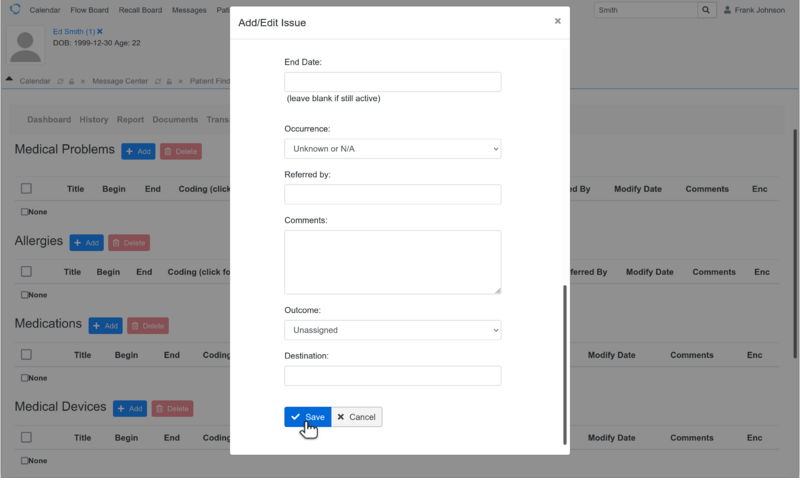Image resolution: width=800 pixels, height=478 pixels.
Task: Tick the Medications header checkbox
Action: [x=26, y=355]
